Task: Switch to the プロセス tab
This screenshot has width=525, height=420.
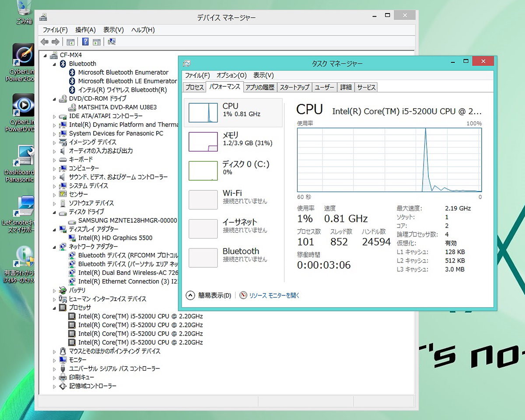Action: click(194, 87)
